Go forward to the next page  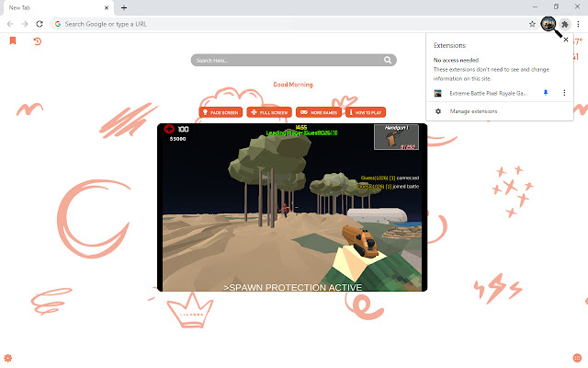click(25, 24)
